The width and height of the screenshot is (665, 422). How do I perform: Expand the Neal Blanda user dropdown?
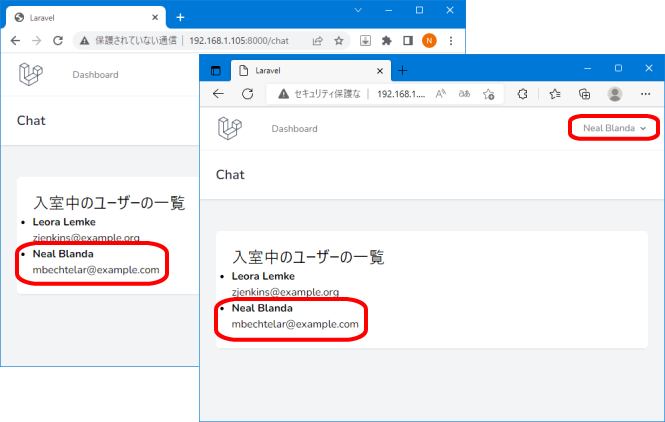tap(614, 128)
